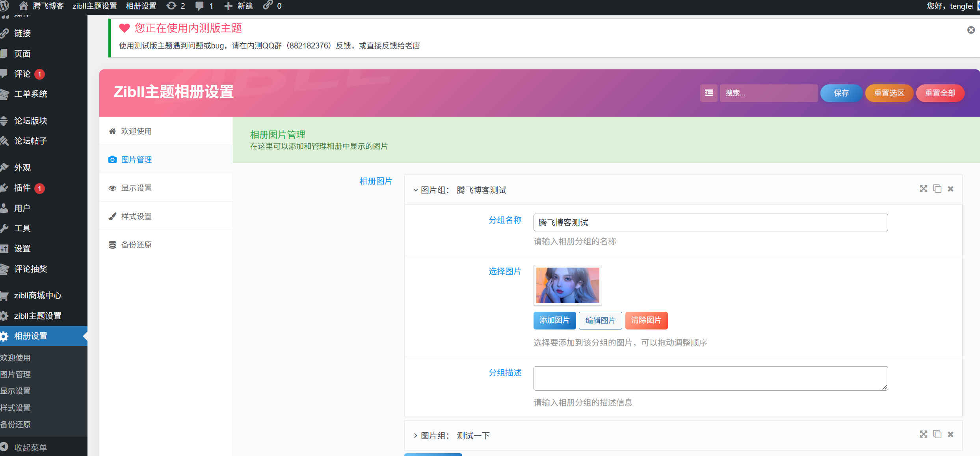Select the 样式设置 brush icon
The width and height of the screenshot is (980, 456).
[112, 216]
